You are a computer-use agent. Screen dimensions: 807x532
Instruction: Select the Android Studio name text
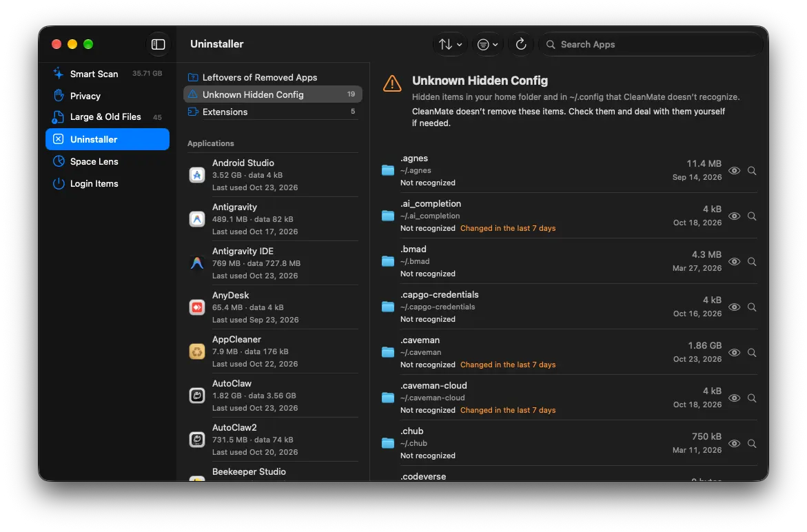(243, 163)
